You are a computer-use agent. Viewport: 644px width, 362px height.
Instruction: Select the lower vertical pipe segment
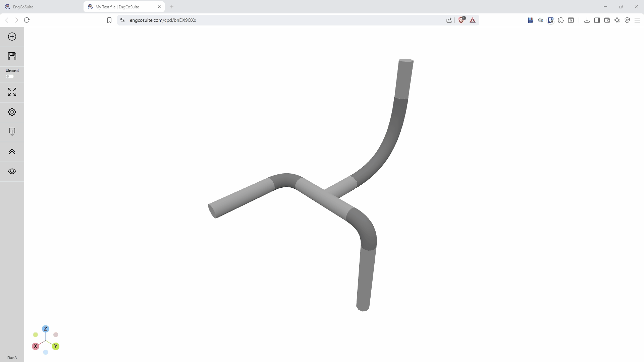[x=366, y=280]
